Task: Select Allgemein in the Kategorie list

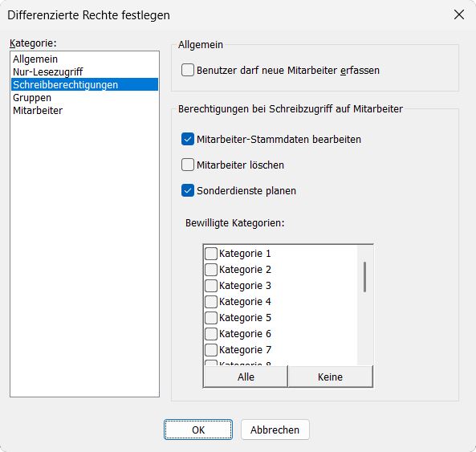Action: point(84,59)
